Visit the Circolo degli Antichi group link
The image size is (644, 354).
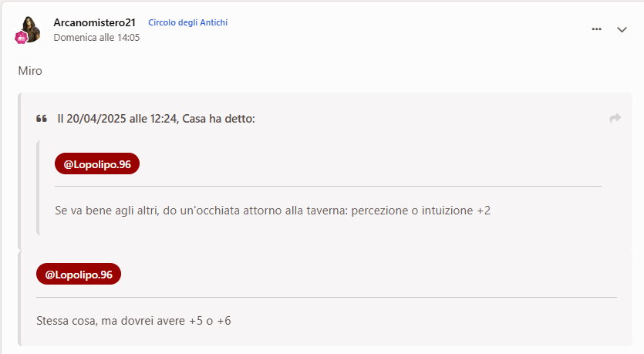(x=187, y=22)
